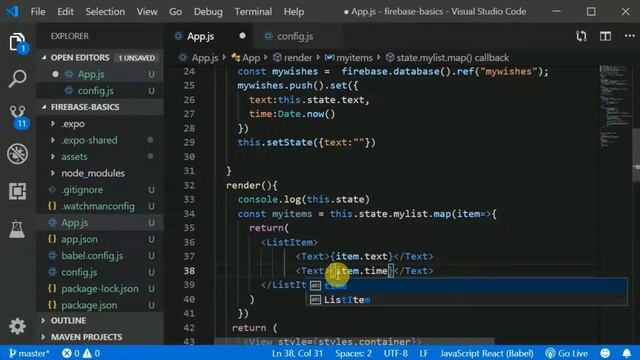
Task: Choose the 'ListItem' autocomplete suggestion
Action: pyautogui.click(x=467, y=300)
